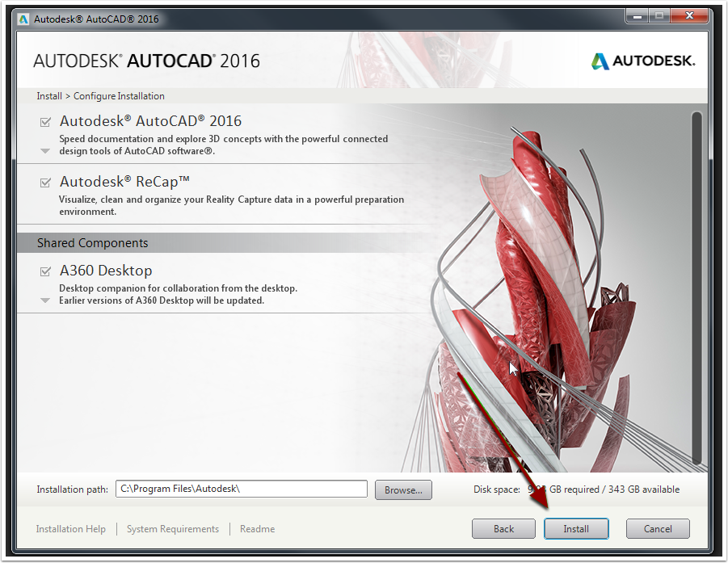Close the AutoCAD installer window
Screen dimensions: 728x563
pyautogui.click(x=689, y=16)
